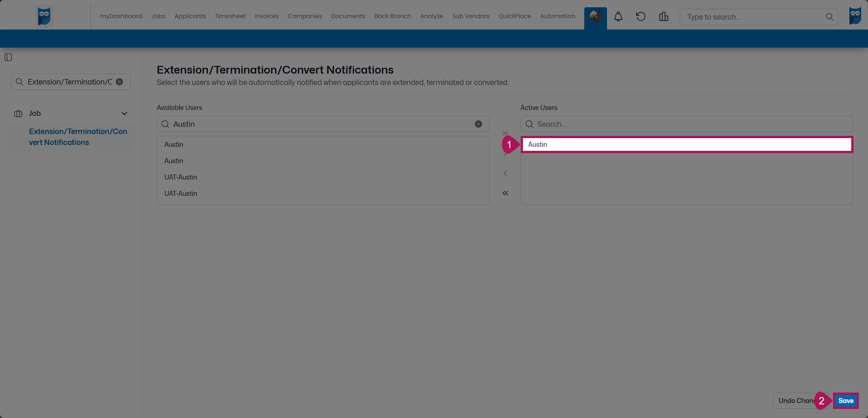The width and height of the screenshot is (868, 418).
Task: Collapse the left sidebar using the panel icon
Action: pos(8,57)
